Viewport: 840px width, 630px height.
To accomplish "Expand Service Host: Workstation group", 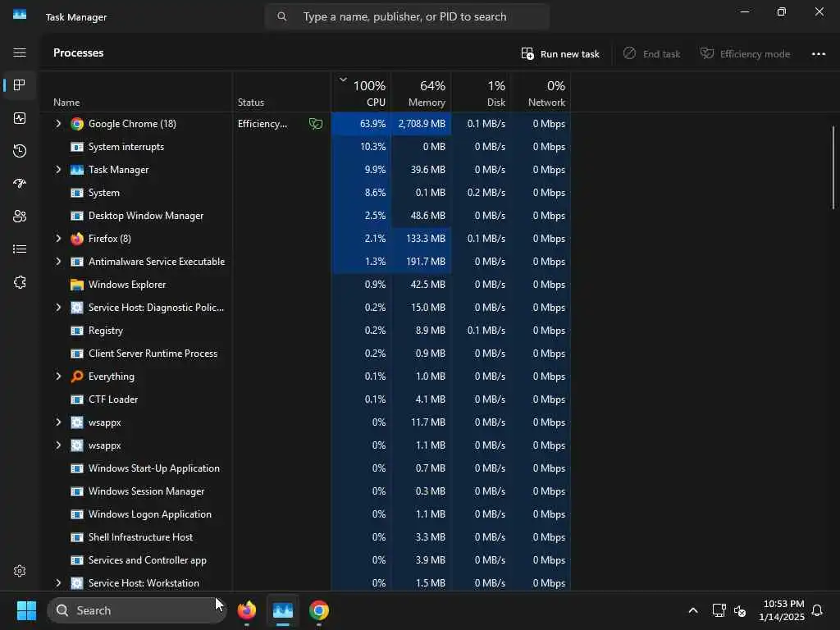I will point(58,583).
